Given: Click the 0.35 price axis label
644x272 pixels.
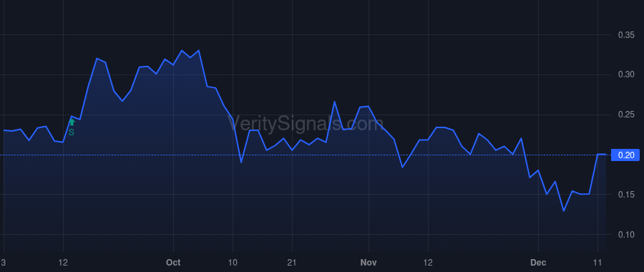Looking at the screenshot, I should [x=626, y=35].
